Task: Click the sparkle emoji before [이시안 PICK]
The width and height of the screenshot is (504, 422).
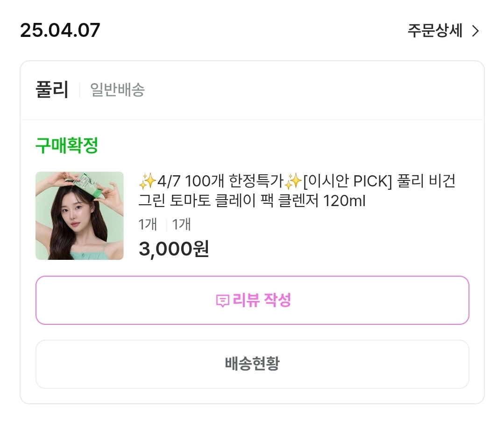Action: coord(294,181)
